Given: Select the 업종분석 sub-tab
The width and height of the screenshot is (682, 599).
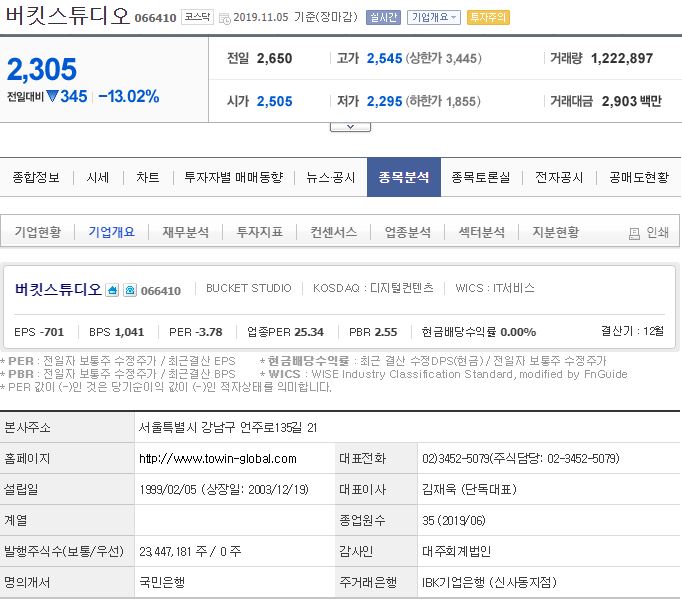Looking at the screenshot, I should [x=408, y=232].
